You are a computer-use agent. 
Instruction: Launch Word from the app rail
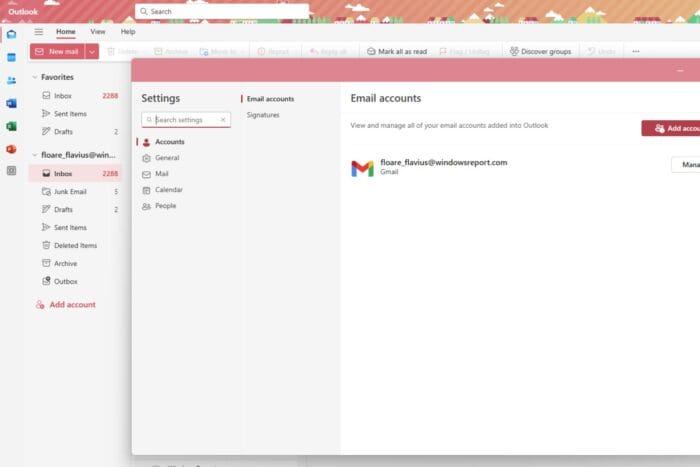point(12,103)
